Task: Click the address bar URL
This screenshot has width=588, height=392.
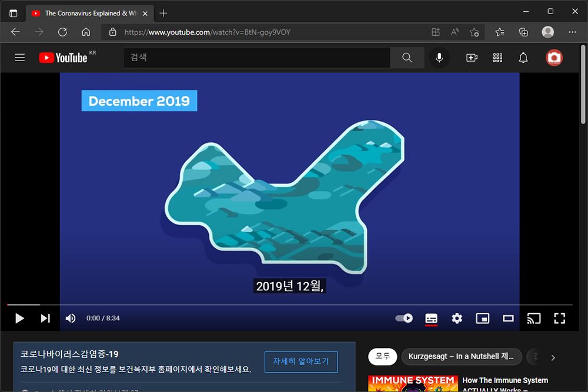Action: (208, 32)
